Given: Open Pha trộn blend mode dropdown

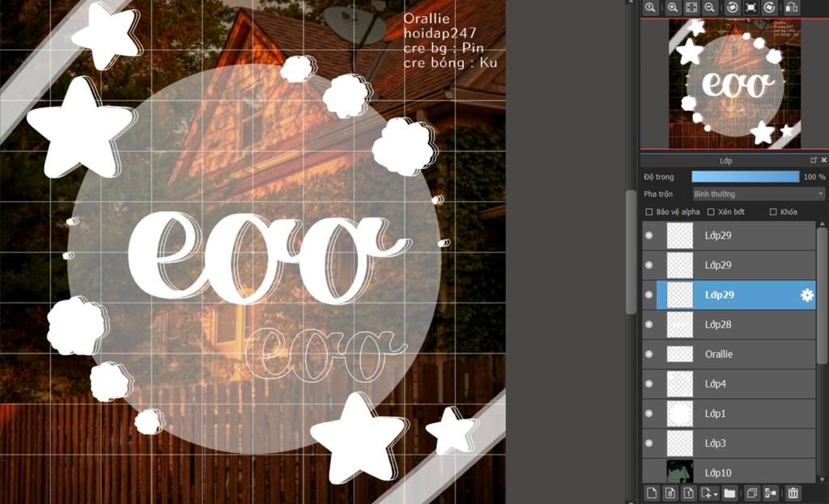Looking at the screenshot, I should 759,194.
